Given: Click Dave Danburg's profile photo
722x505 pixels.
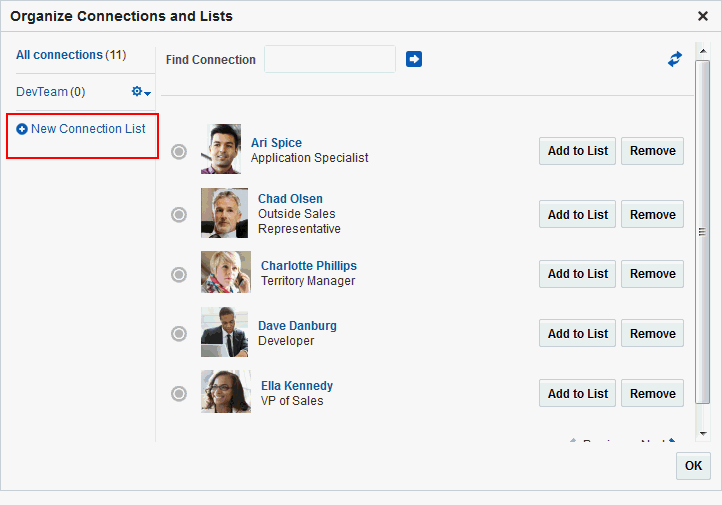Looking at the screenshot, I should pyautogui.click(x=224, y=332).
